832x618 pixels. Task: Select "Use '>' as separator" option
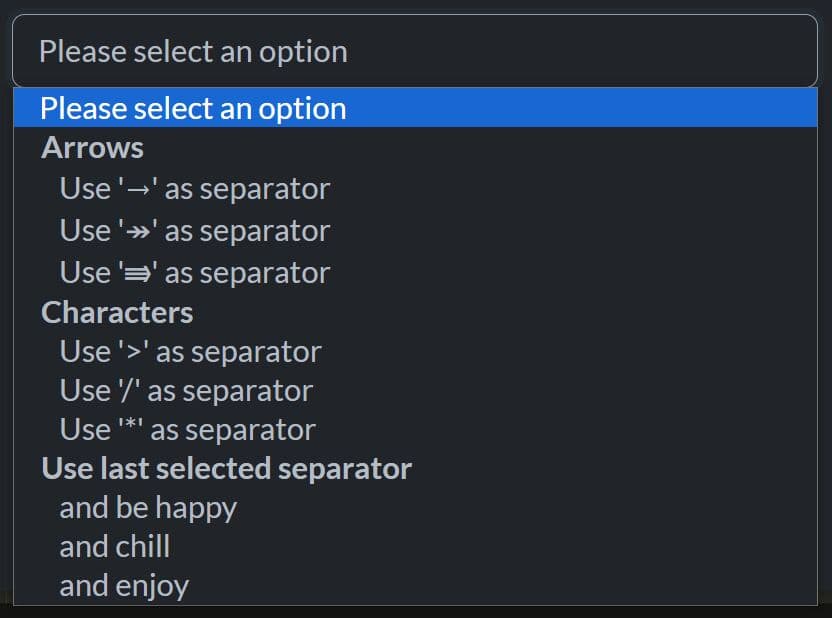pos(190,351)
